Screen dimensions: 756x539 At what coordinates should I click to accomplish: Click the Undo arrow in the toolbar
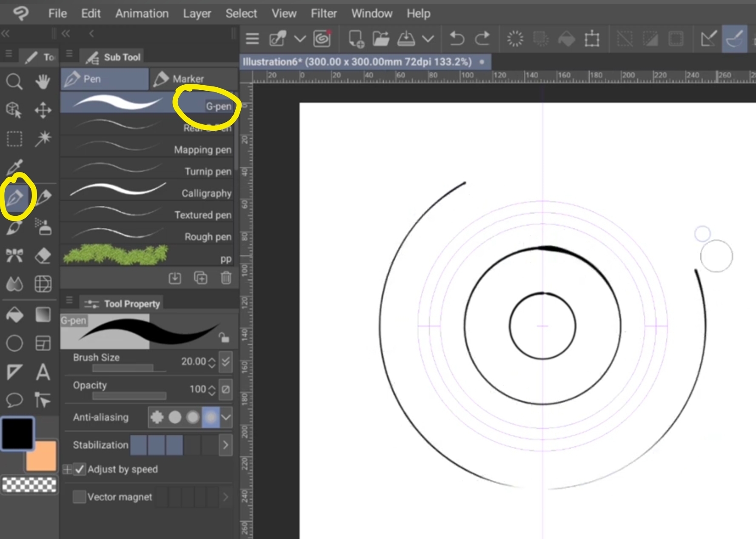[457, 39]
